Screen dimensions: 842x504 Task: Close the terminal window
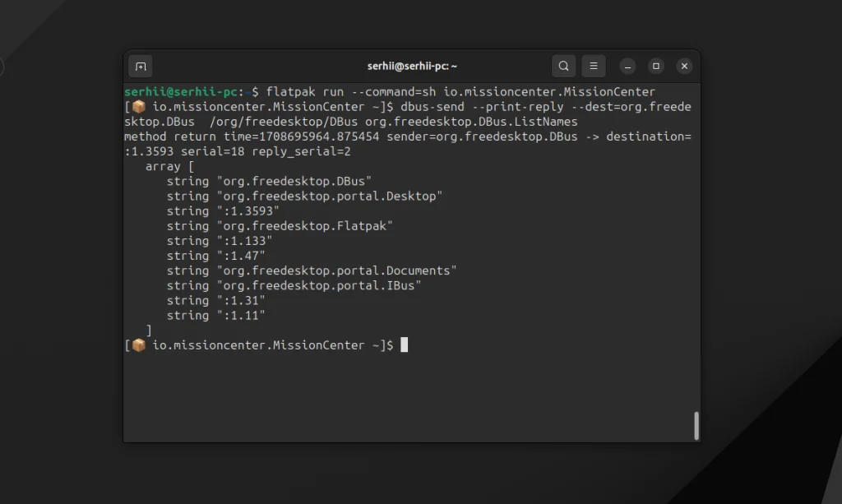[684, 67]
